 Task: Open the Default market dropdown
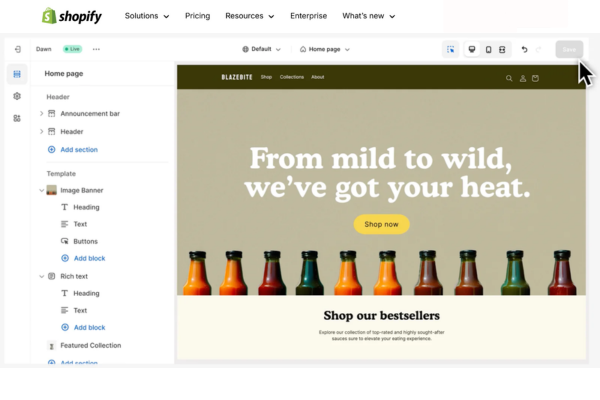click(261, 49)
